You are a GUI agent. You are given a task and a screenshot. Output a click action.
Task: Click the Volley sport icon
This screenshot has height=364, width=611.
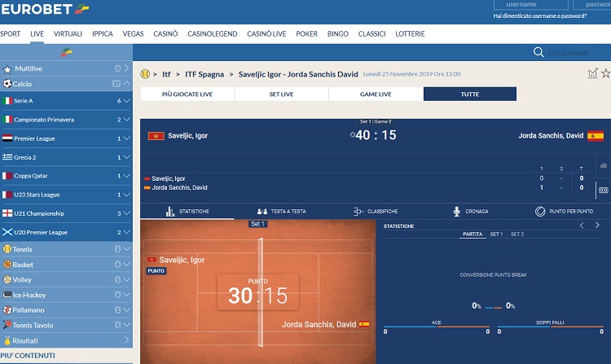[x=7, y=279]
